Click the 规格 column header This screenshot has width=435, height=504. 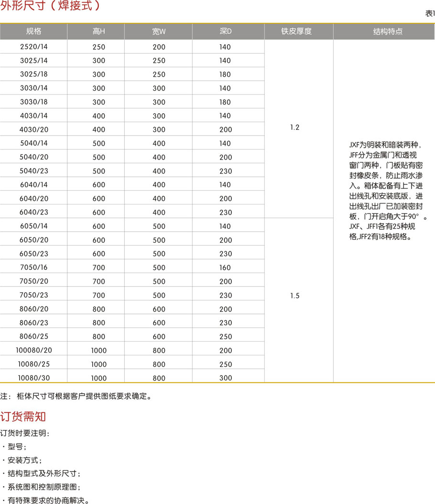(33, 32)
